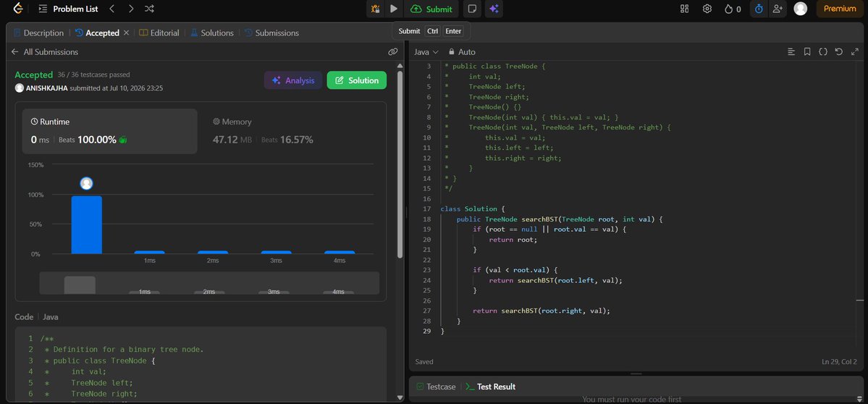Click 'Beats 16.57%' memory text
Screen dimensions: 868x404
pyautogui.click(x=287, y=140)
